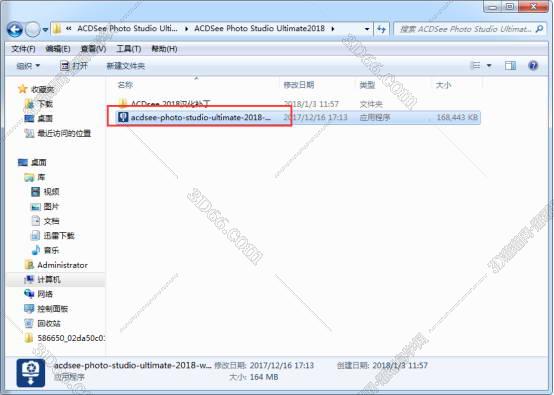Click the folder icon in address bar
Screen dimensions: 554x395
(57, 29)
